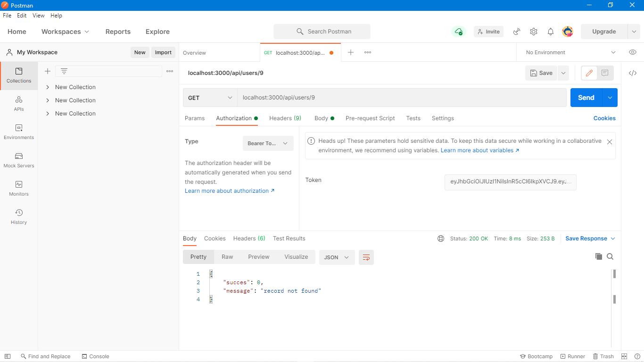The image size is (644, 362).
Task: Toggle the environment quick look eye
Action: pos(633,52)
